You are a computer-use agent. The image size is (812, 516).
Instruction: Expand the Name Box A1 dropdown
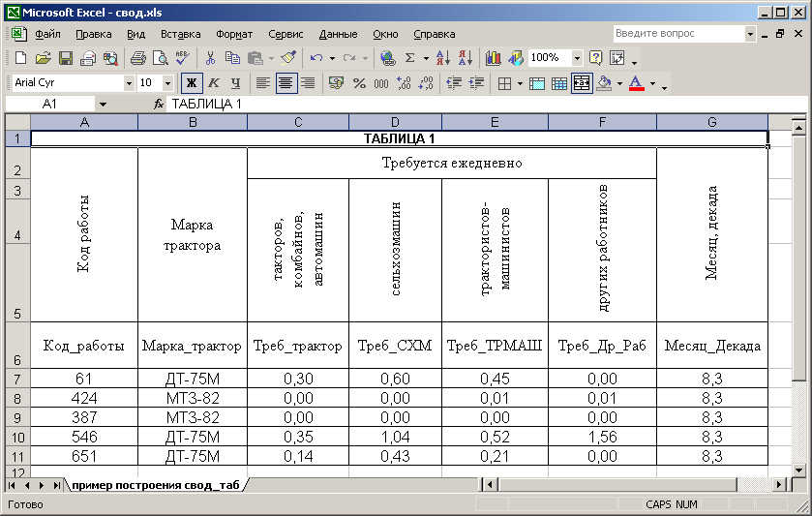[103, 105]
